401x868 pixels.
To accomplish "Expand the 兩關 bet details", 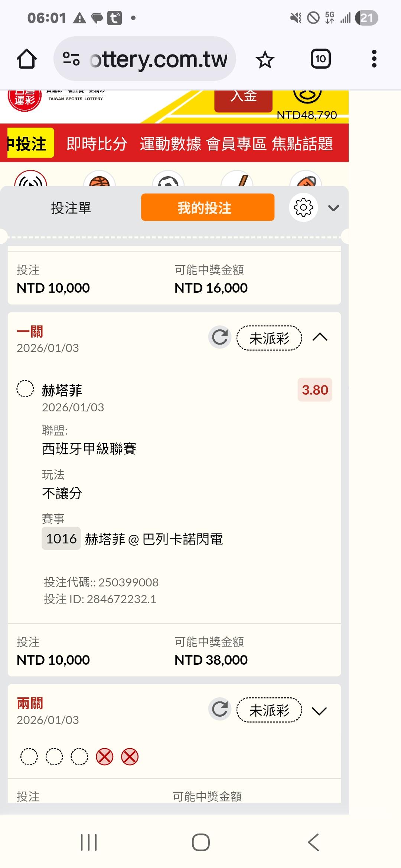I will (319, 711).
